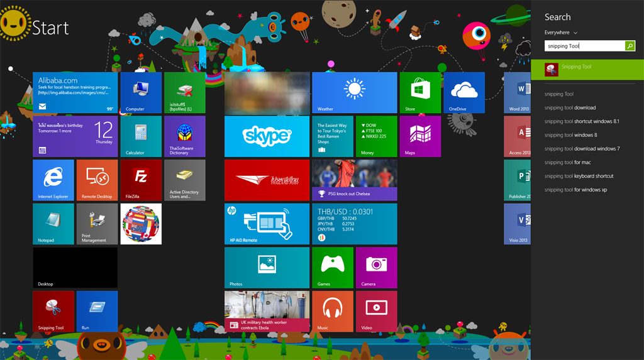Open the Visio 2013 tile
644x360 pixels.
point(518,224)
